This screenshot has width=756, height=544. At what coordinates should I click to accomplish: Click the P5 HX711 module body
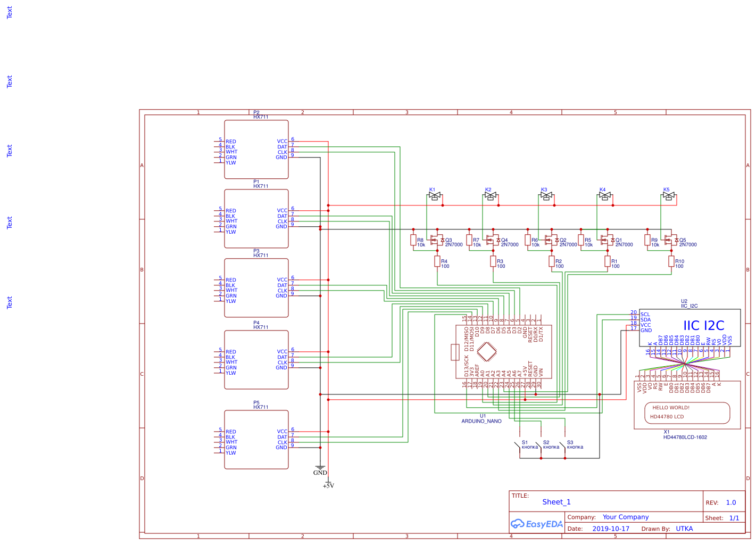[256, 440]
